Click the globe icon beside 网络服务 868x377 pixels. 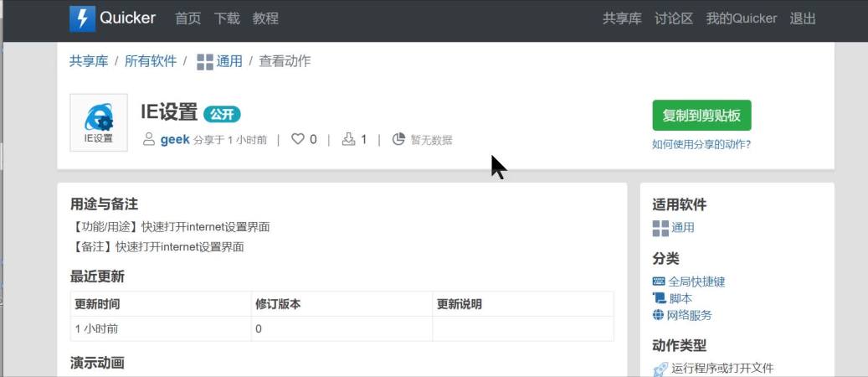coord(658,315)
